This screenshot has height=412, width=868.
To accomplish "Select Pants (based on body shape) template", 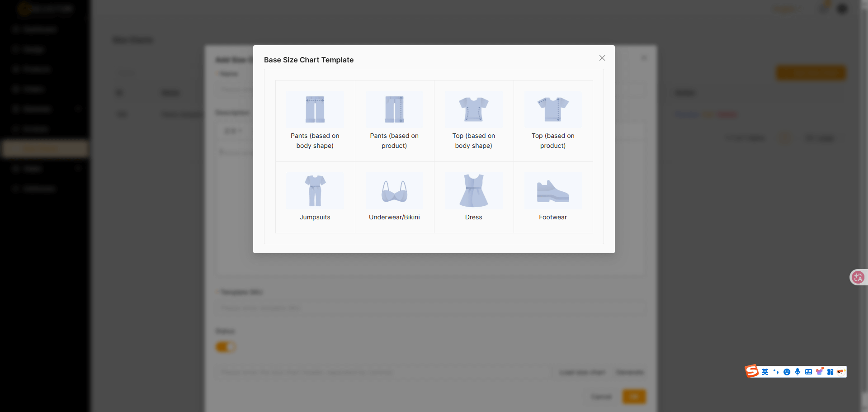I will [x=315, y=121].
